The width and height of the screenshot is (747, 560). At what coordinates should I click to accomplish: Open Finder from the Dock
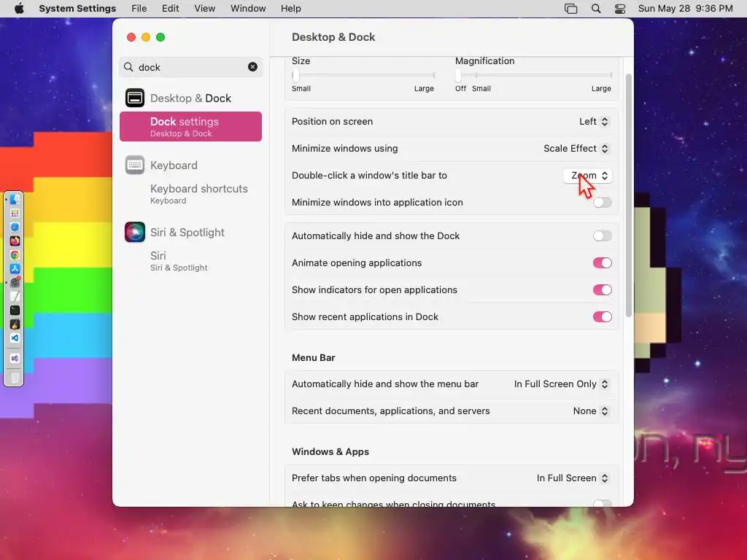click(x=15, y=199)
